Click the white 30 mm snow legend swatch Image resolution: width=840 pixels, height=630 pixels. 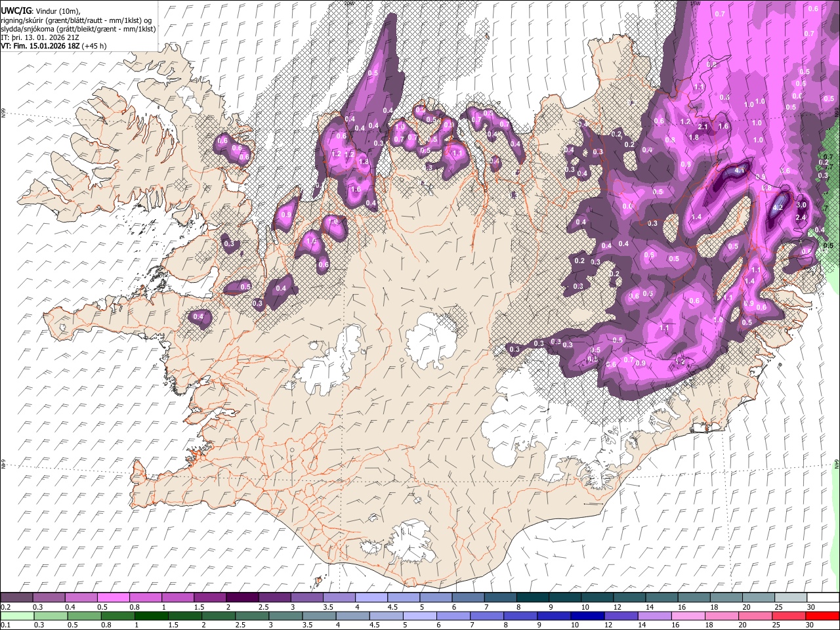[x=822, y=598]
